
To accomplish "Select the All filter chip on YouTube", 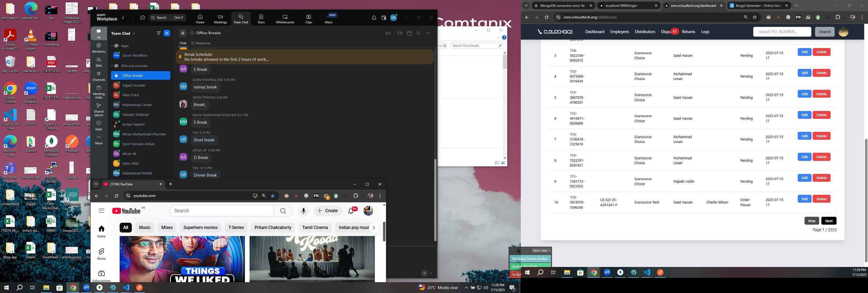I will (x=125, y=228).
